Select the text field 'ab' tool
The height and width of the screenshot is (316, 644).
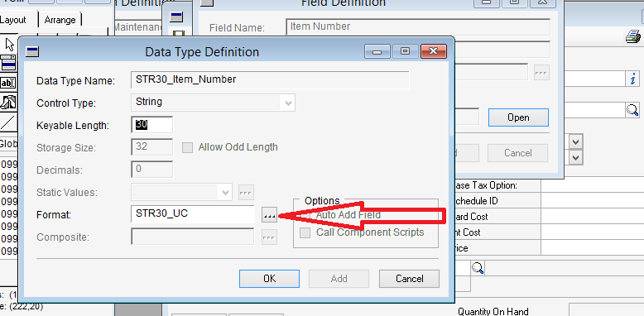tap(8, 83)
